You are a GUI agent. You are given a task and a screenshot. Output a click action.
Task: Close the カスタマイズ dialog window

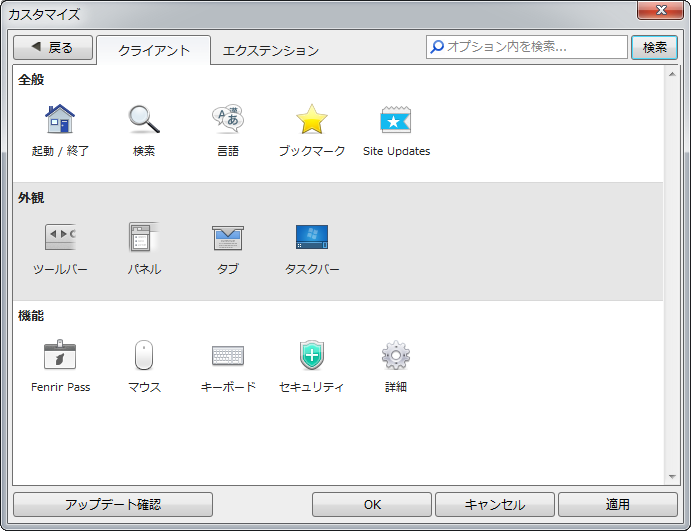(661, 10)
